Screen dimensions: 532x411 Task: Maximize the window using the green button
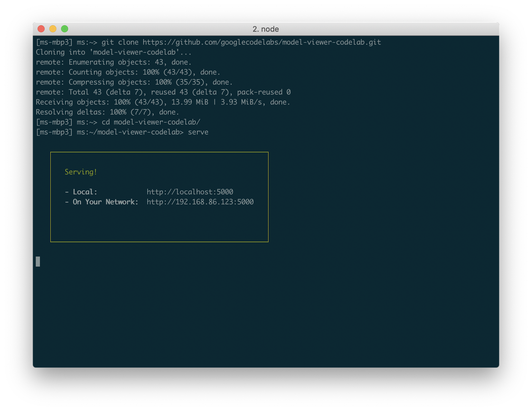click(65, 29)
